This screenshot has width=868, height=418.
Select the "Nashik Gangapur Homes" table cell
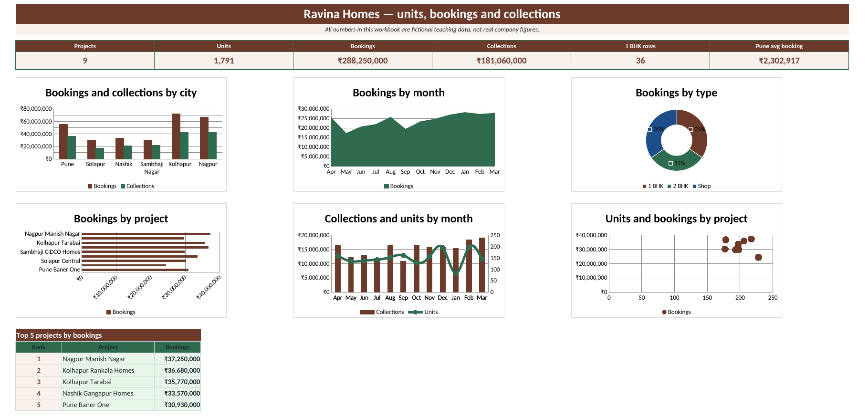108,393
